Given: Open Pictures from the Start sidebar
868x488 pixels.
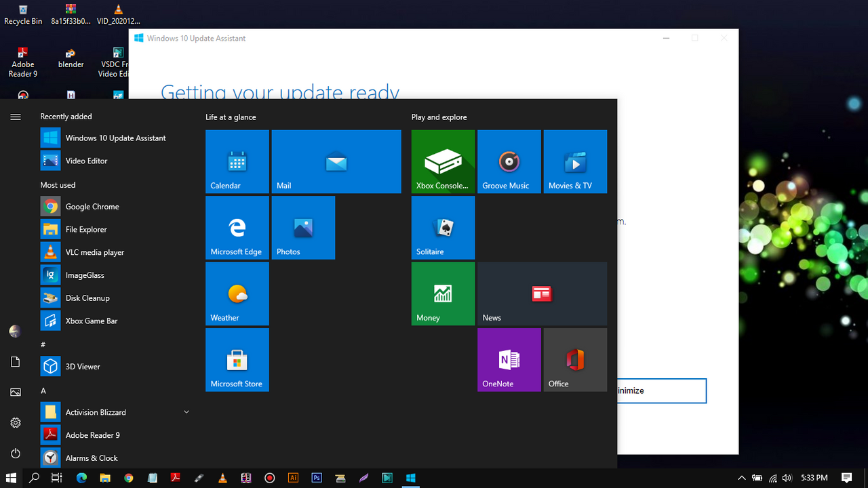Looking at the screenshot, I should click(x=16, y=392).
